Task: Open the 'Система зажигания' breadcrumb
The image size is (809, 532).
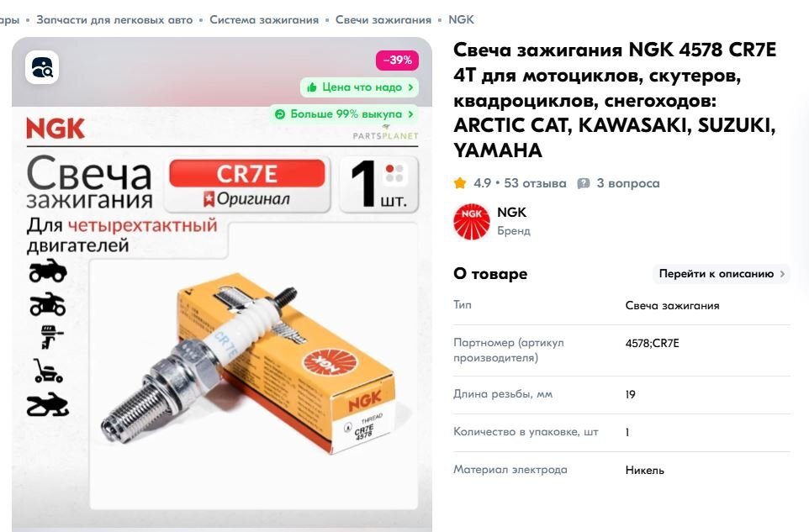Action: tap(264, 19)
